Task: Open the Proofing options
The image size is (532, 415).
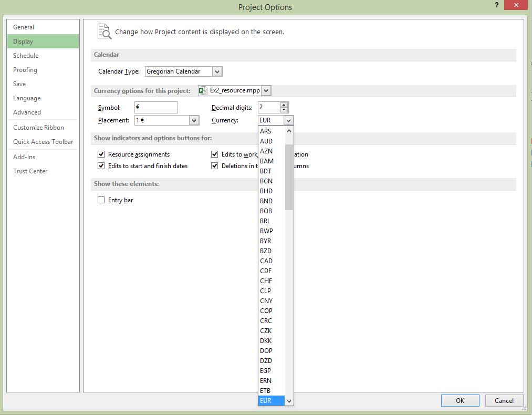Action: pos(43,70)
